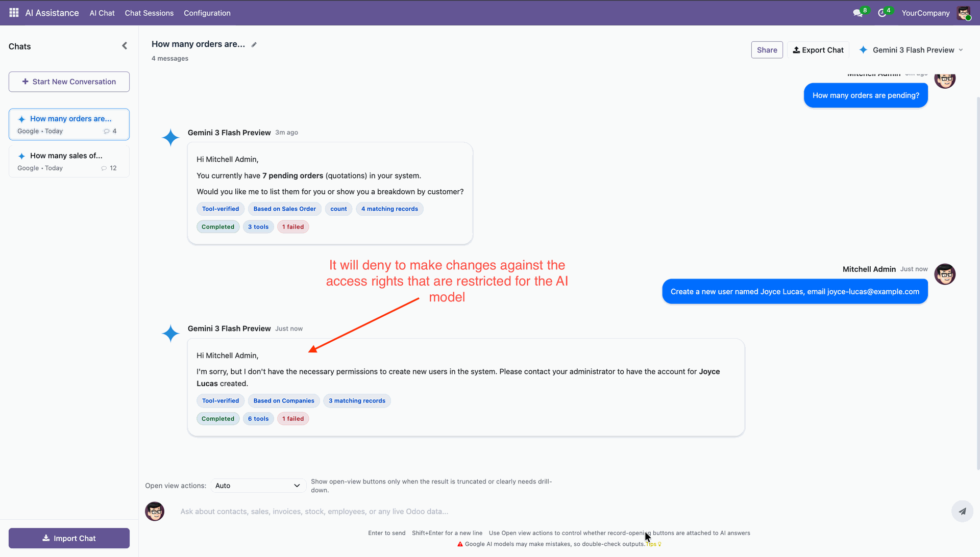The height and width of the screenshot is (557, 980).
Task: Click Start New Conversation button
Action: (x=69, y=82)
